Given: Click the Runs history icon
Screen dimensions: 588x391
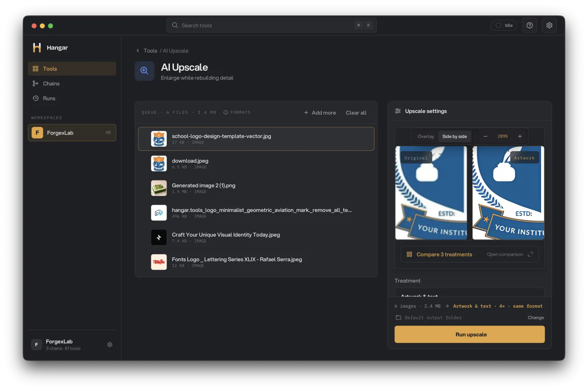Looking at the screenshot, I should [36, 98].
